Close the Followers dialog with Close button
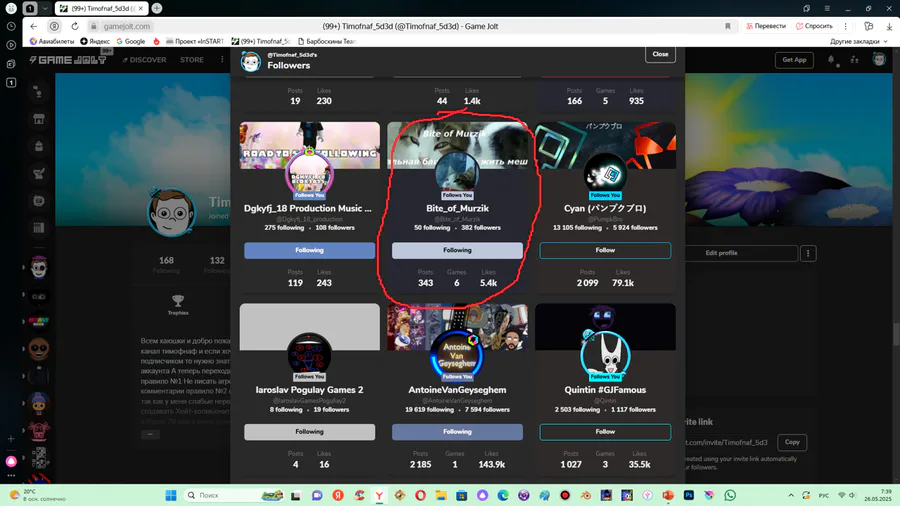The height and width of the screenshot is (506, 900). 660,54
